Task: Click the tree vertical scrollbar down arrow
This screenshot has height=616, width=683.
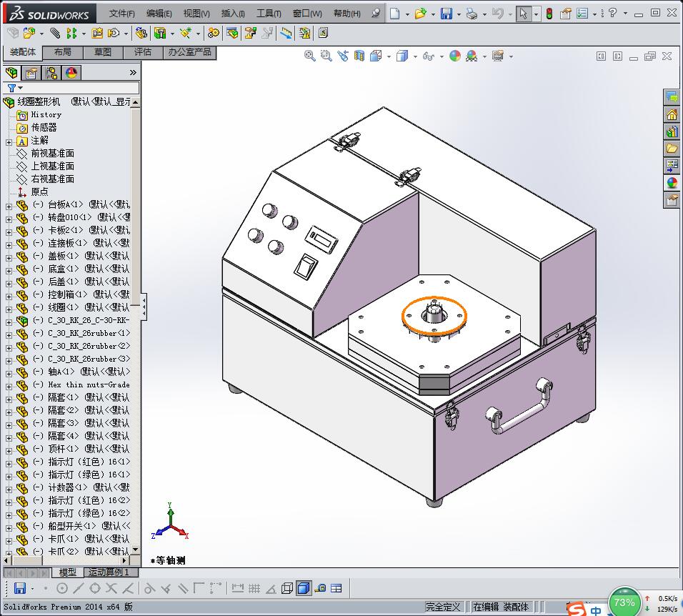Action: click(x=136, y=550)
